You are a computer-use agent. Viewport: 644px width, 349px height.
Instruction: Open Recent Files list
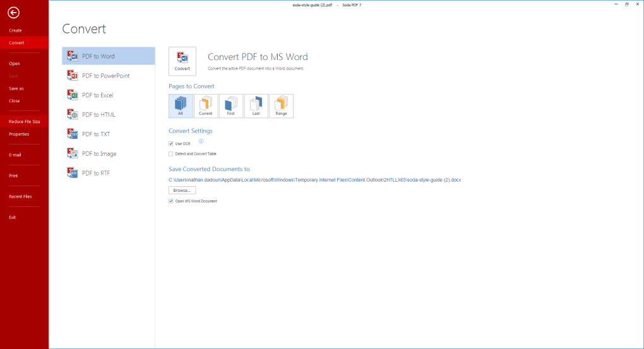coord(21,197)
